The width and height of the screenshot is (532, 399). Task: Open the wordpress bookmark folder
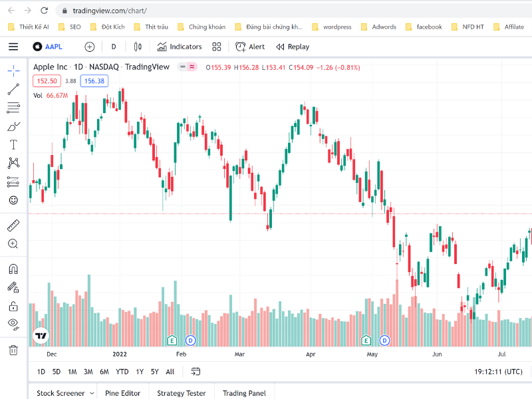tap(331, 27)
